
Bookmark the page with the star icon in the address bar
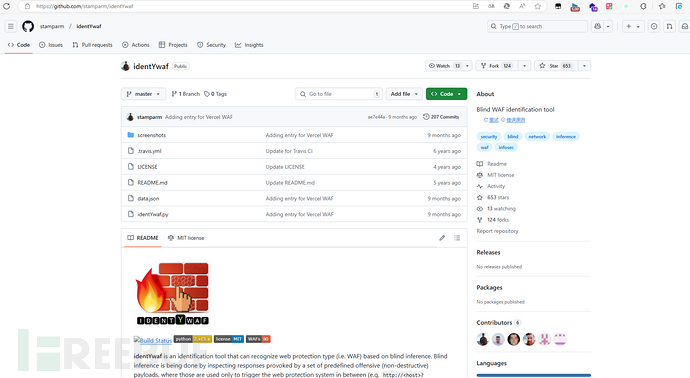(x=538, y=6)
